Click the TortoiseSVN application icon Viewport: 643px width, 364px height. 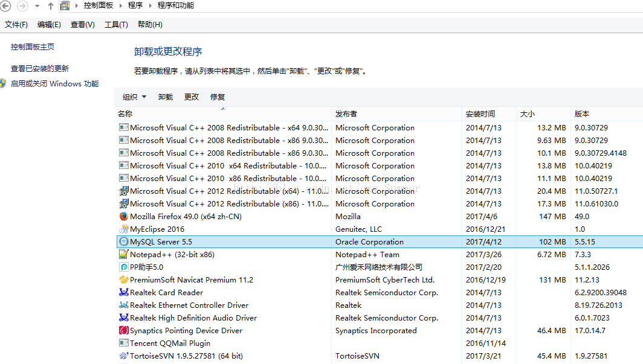coord(123,356)
